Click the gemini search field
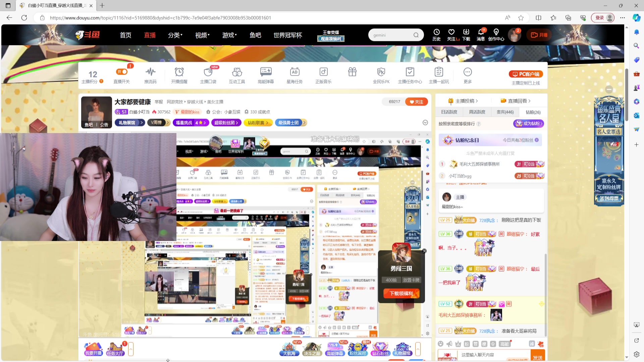Viewport: 644px width, 362px height. (391, 35)
